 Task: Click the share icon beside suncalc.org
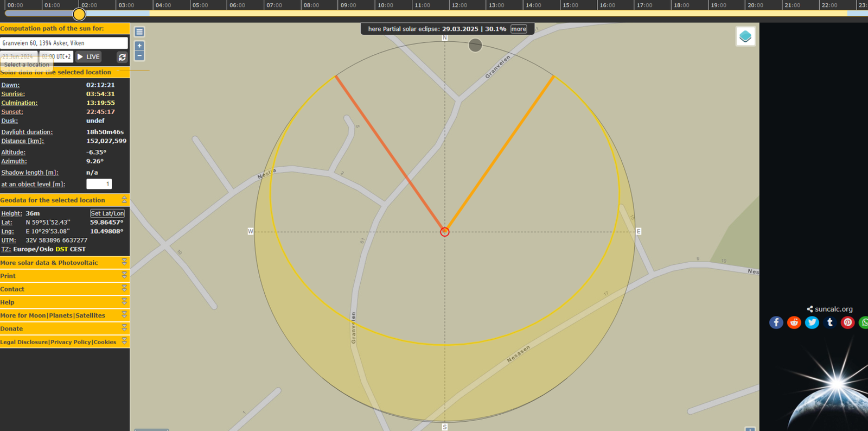[x=810, y=309]
